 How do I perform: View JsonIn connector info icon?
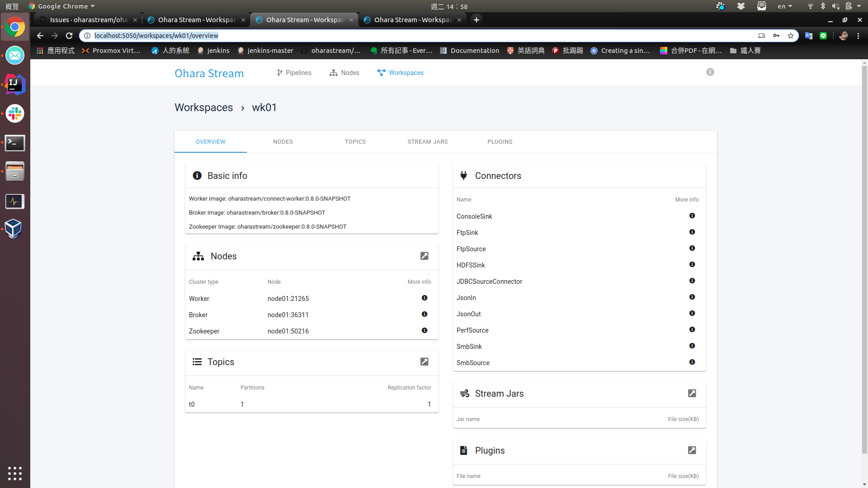692,297
